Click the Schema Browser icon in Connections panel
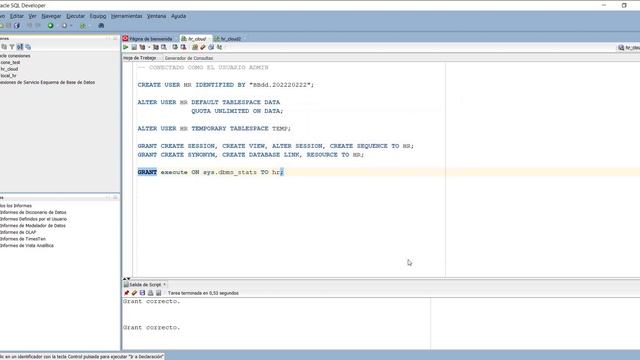 [x=28, y=47]
